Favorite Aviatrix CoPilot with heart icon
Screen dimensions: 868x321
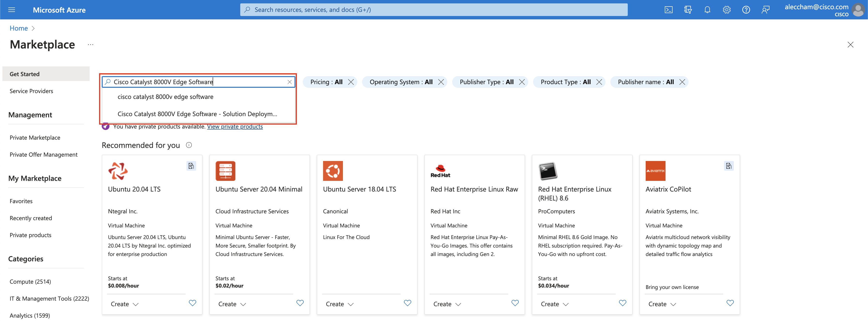[730, 303]
